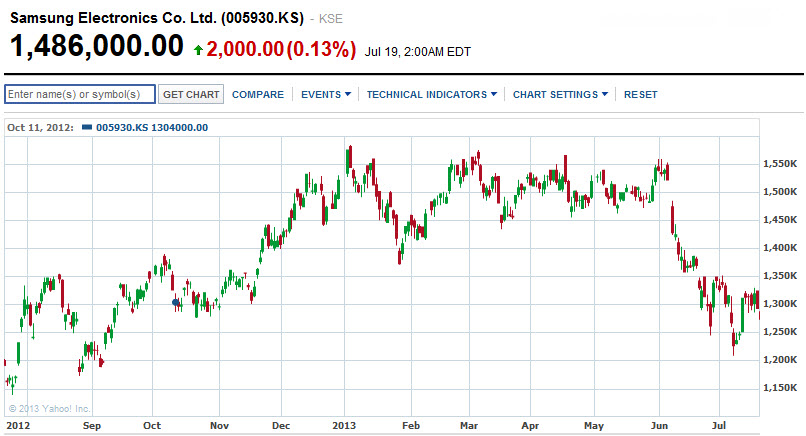
Task: Click the Sep label on the time axis
Action: pos(92,426)
